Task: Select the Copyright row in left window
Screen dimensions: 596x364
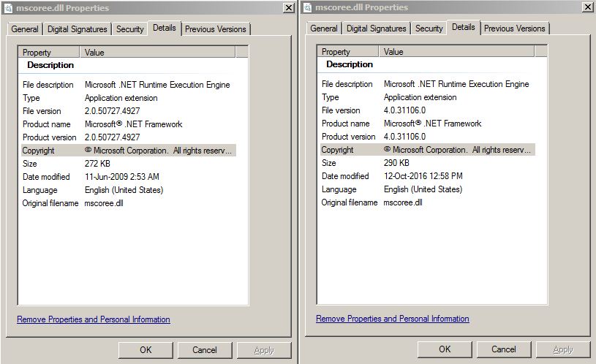Action: click(129, 151)
